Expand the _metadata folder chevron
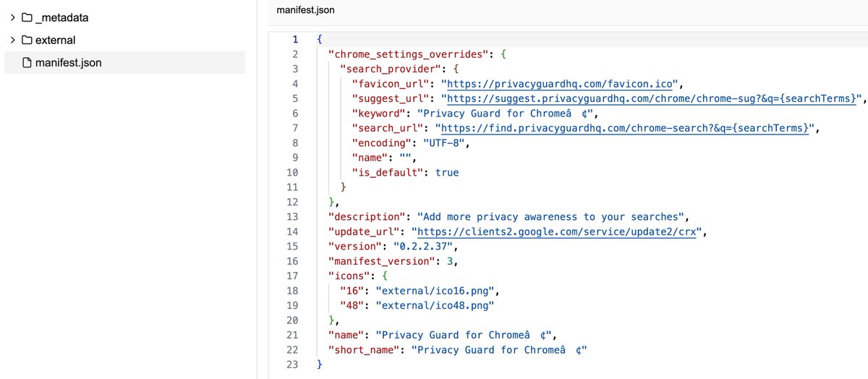 pyautogui.click(x=13, y=17)
